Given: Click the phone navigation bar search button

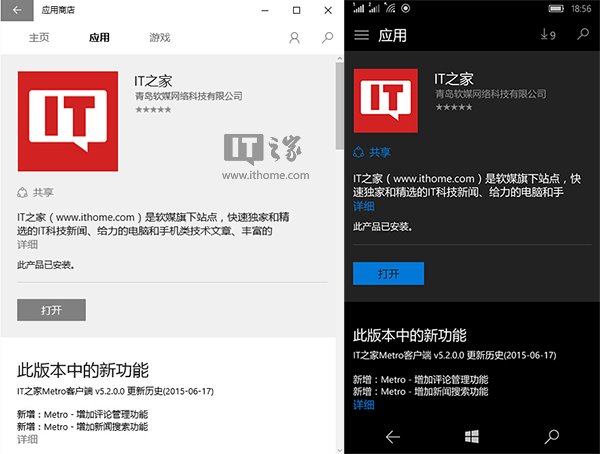Looking at the screenshot, I should [552, 436].
